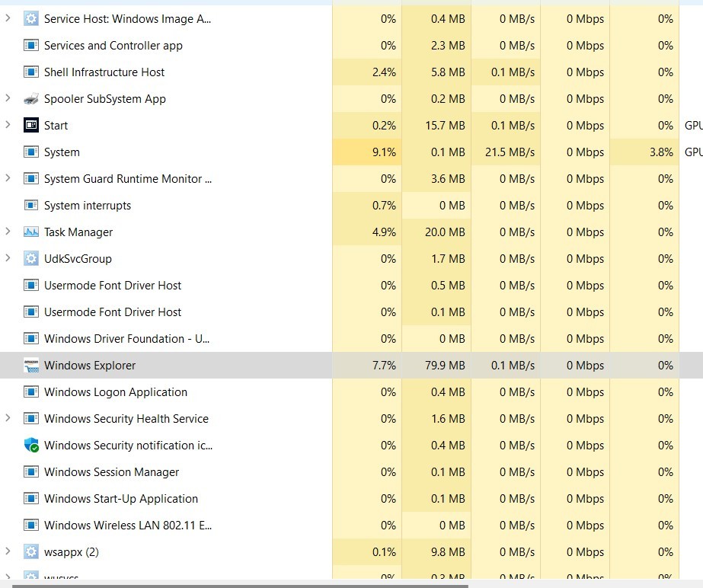This screenshot has width=703, height=588.
Task: Click the 15.7 MB memory value for Start
Action: click(445, 126)
